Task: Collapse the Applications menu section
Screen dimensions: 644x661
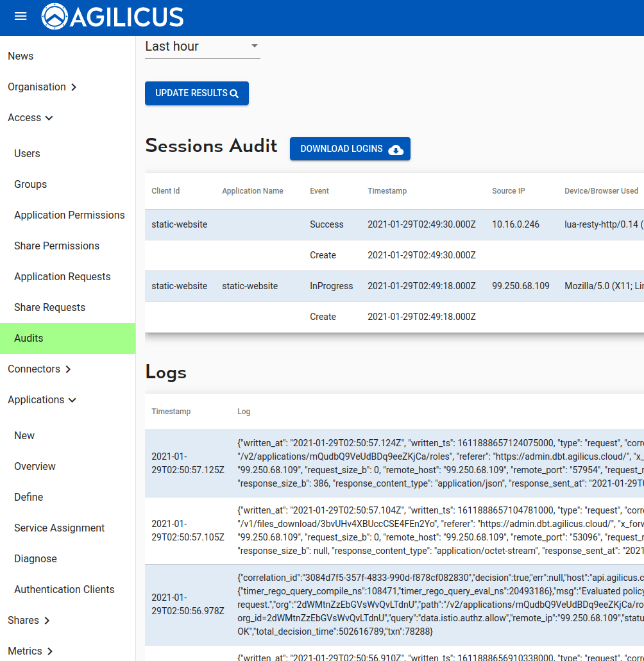Action: tap(42, 400)
